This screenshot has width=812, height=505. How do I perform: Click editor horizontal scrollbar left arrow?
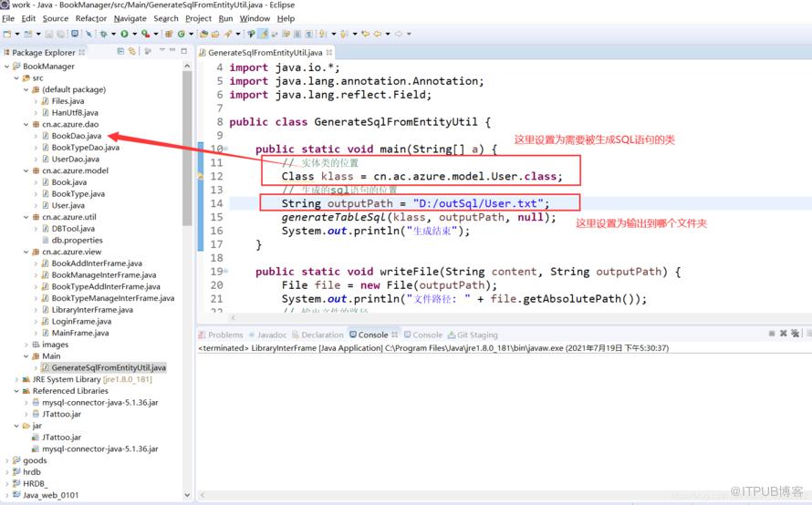(x=233, y=317)
